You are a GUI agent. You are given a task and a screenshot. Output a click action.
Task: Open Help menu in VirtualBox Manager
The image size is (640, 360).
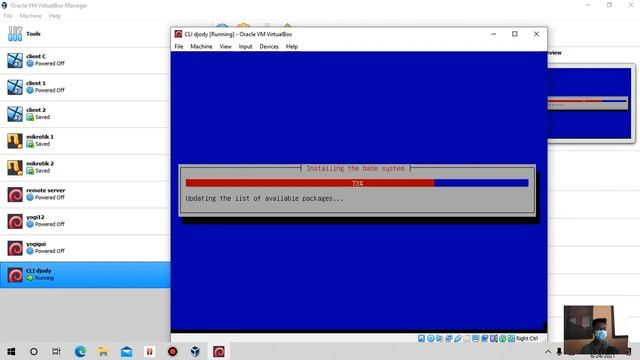(x=54, y=16)
